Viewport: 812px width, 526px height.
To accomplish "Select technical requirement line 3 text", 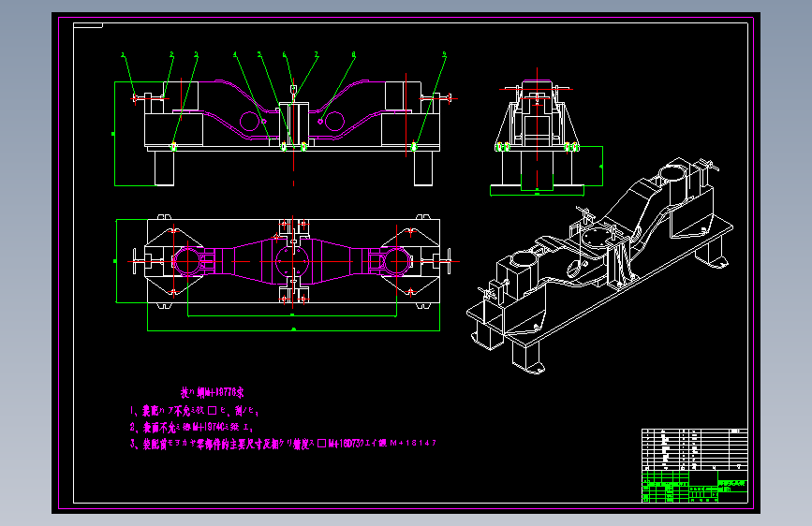I will [x=283, y=444].
